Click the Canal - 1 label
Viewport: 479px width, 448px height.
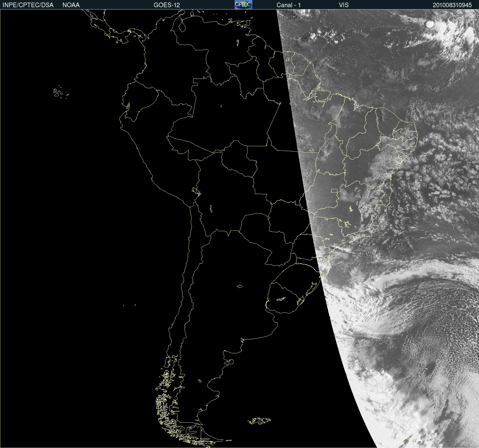click(289, 5)
